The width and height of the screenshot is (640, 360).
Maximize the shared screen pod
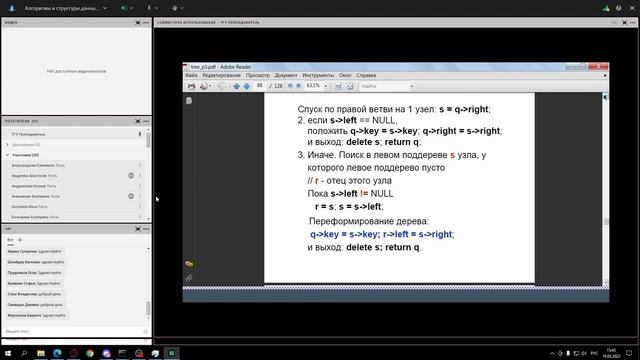[624, 22]
